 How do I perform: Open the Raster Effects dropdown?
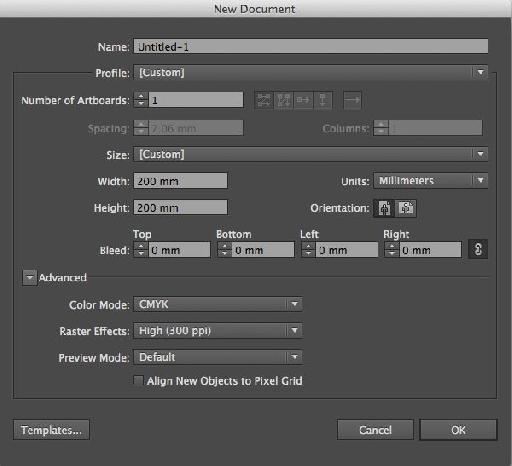[x=218, y=331]
